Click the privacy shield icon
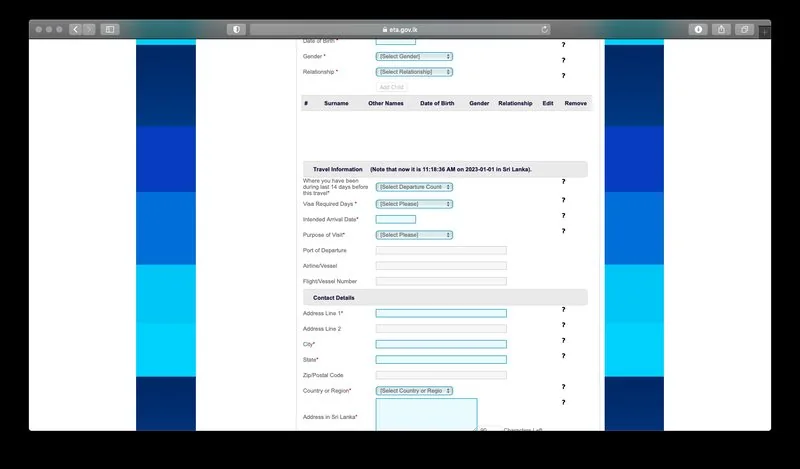This screenshot has width=800, height=469. (236, 30)
